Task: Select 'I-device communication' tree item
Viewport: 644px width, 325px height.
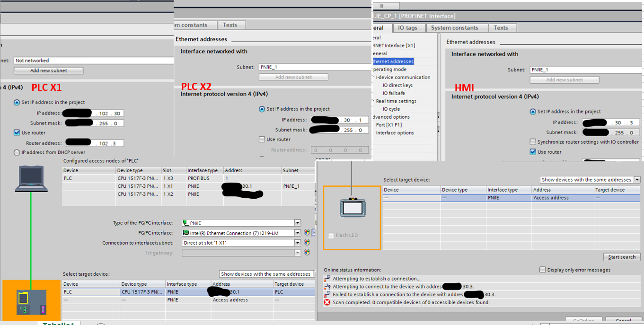Action: 403,77
